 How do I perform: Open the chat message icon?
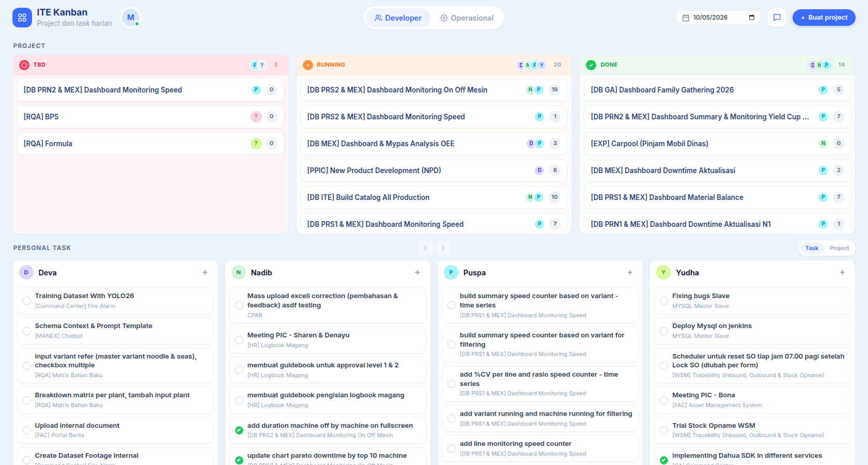point(777,18)
